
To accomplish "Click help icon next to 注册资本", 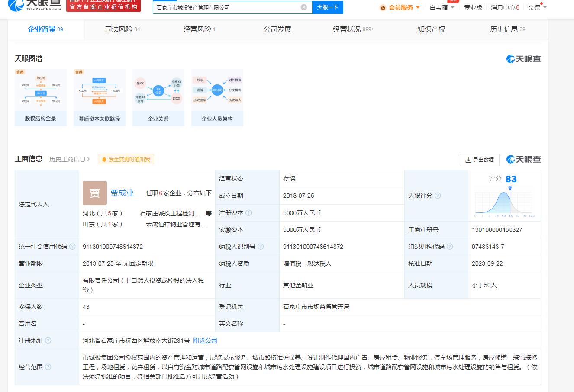I will pyautogui.click(x=248, y=213).
